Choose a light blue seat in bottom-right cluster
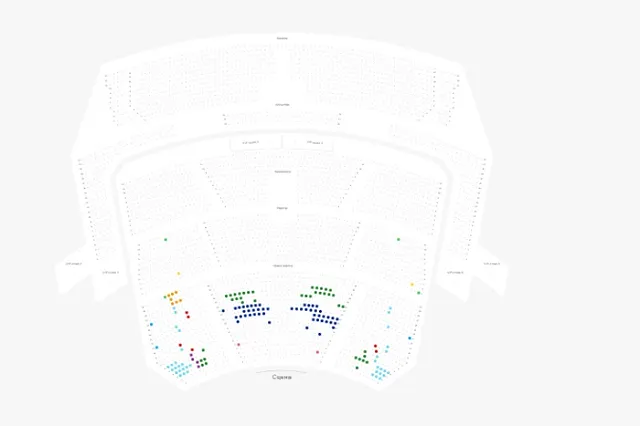Viewport: 640px width, 426px height. (x=380, y=371)
